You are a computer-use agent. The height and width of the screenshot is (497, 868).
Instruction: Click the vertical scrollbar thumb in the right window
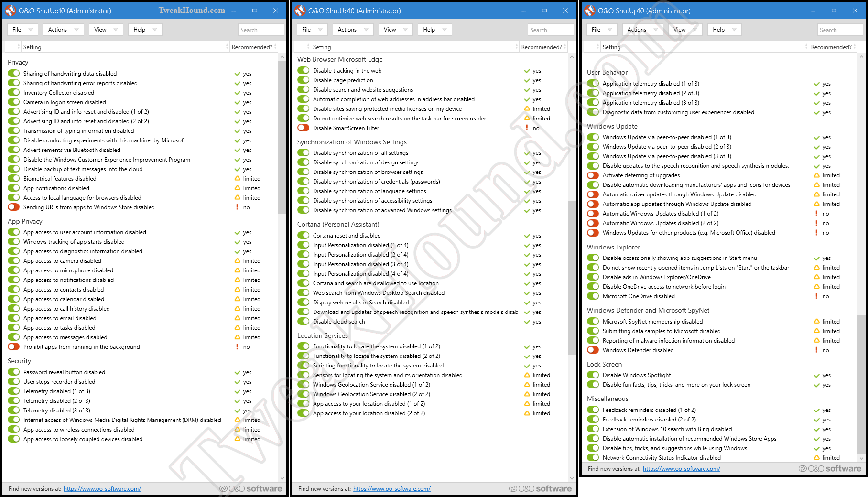click(x=861, y=384)
